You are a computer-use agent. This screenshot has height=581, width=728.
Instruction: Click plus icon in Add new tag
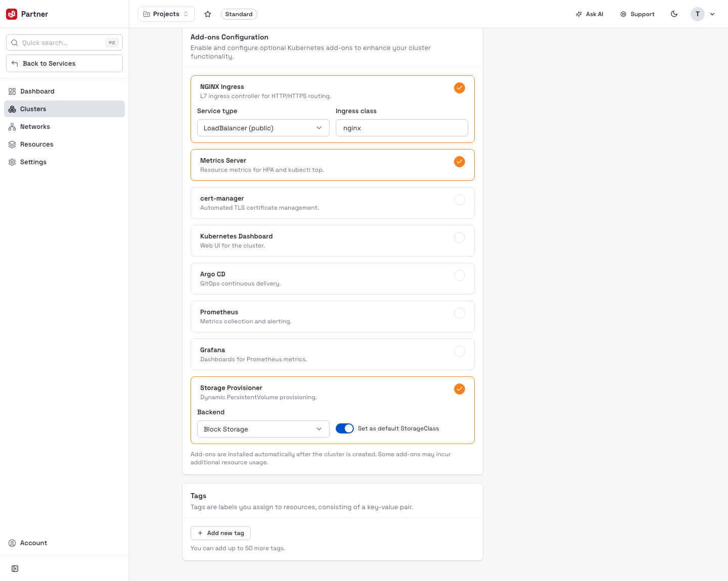(200, 533)
